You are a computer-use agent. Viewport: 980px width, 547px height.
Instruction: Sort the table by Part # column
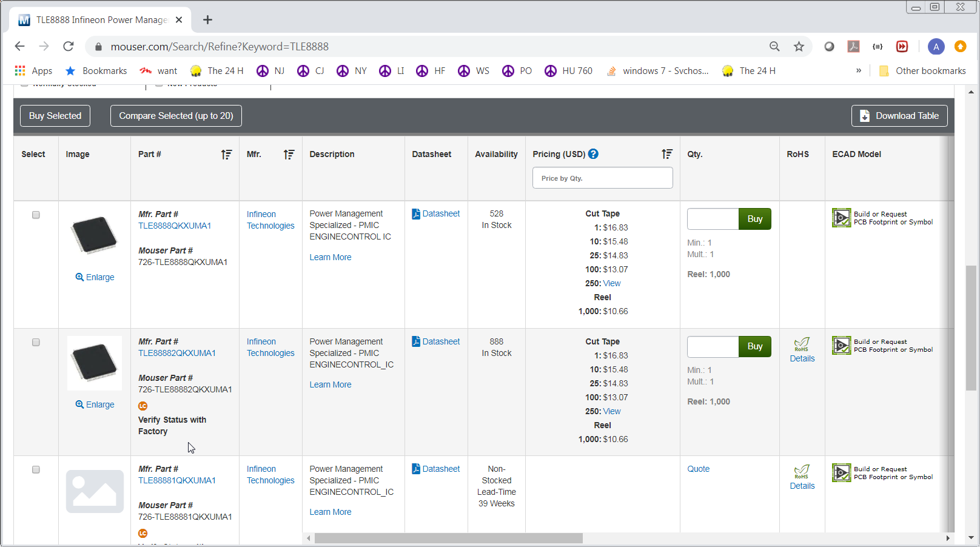point(226,155)
